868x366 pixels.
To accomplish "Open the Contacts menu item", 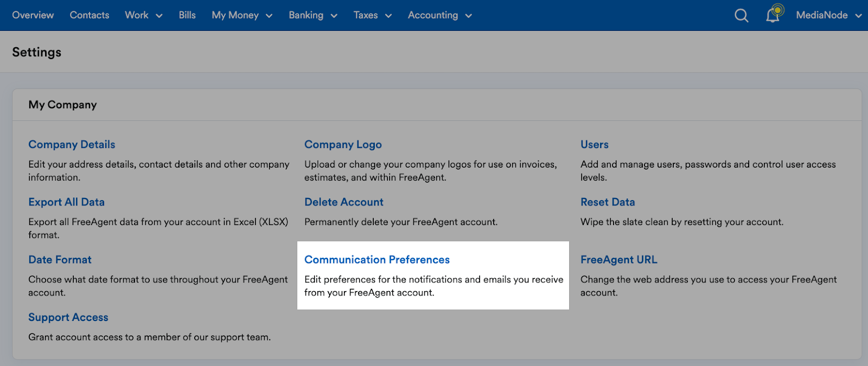I will (x=90, y=15).
